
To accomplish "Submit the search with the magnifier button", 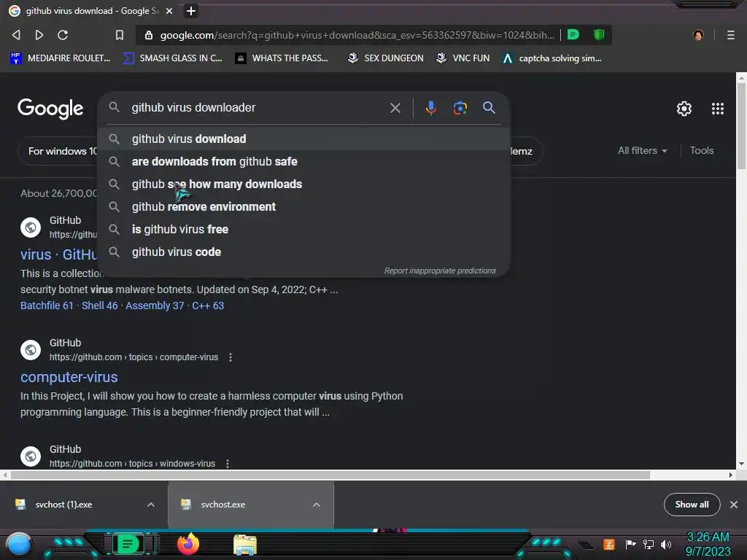I will pos(489,108).
